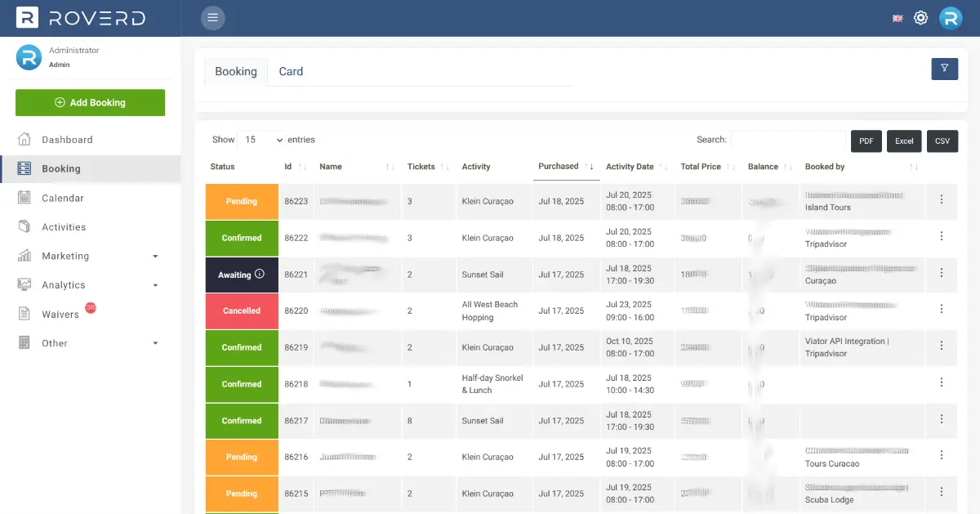Open three-dot menu for booking 86223
980x514 pixels.
pos(941,199)
